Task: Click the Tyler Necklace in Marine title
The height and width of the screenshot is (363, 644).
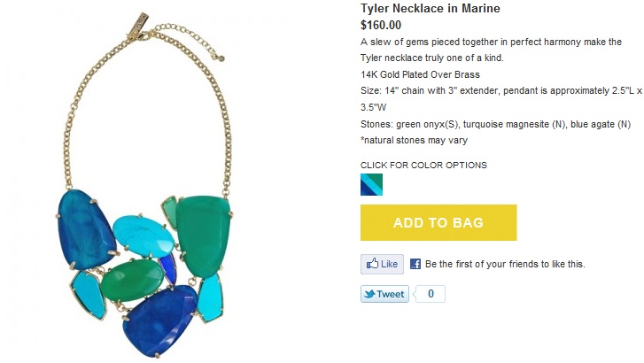Action: click(x=431, y=8)
